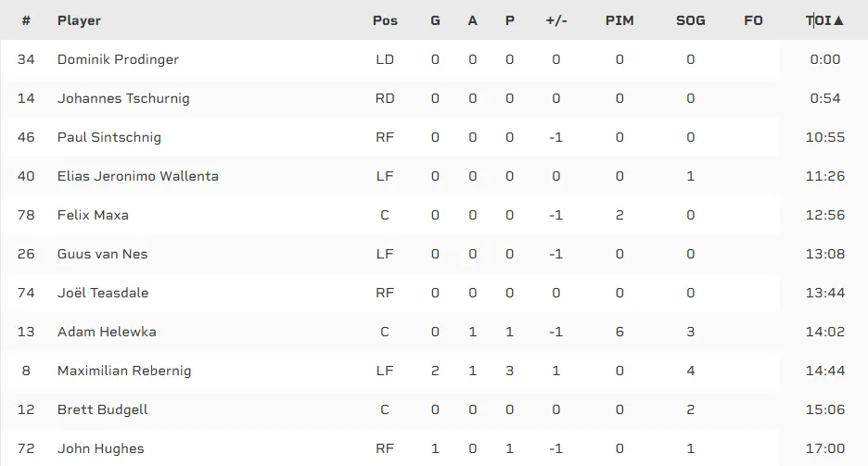This screenshot has width=868, height=466.
Task: Open player Maximilian Rebernig
Action: (x=124, y=371)
